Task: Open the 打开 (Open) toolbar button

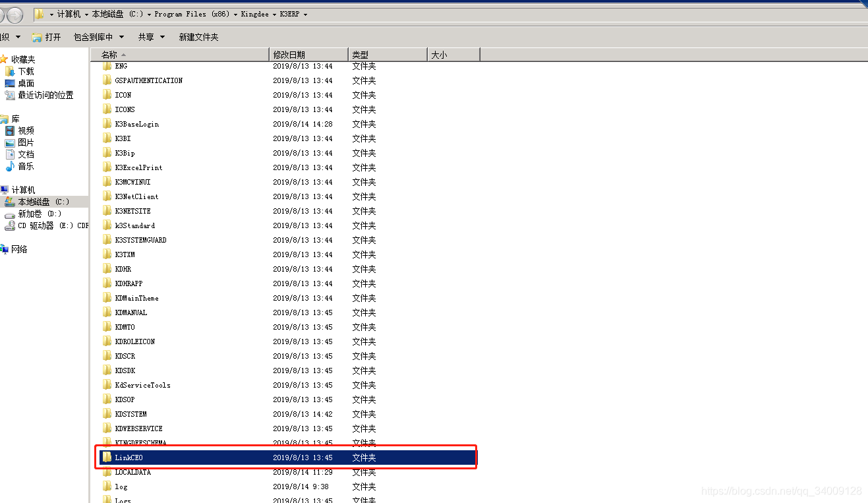Action: (47, 37)
